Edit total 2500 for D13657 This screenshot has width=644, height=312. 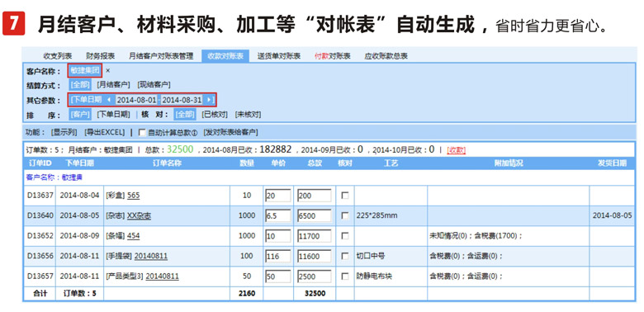(x=315, y=277)
